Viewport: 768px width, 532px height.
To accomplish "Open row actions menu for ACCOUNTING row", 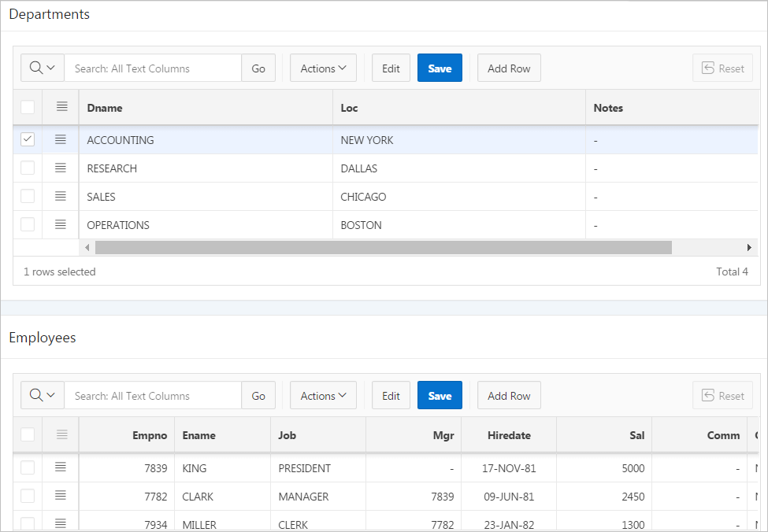I will (61, 139).
